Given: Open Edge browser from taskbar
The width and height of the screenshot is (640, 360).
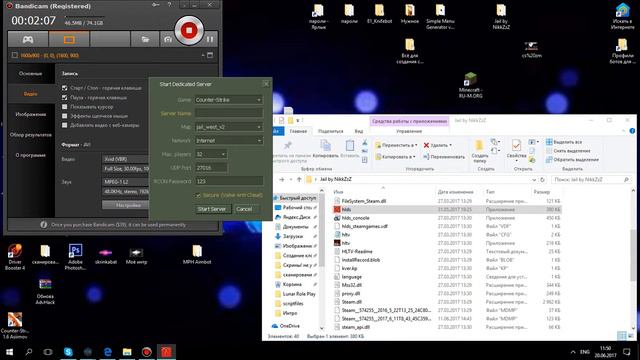Looking at the screenshot, I should click(108, 351).
